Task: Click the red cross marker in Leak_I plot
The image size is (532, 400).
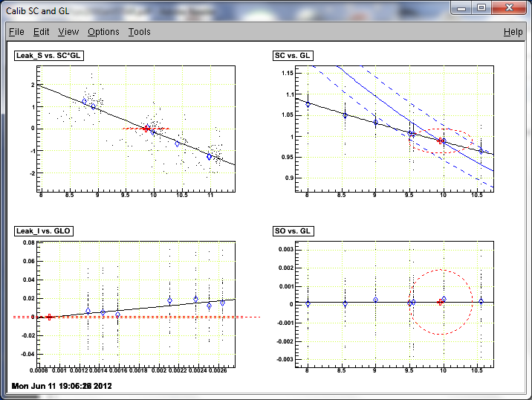Action: point(50,317)
